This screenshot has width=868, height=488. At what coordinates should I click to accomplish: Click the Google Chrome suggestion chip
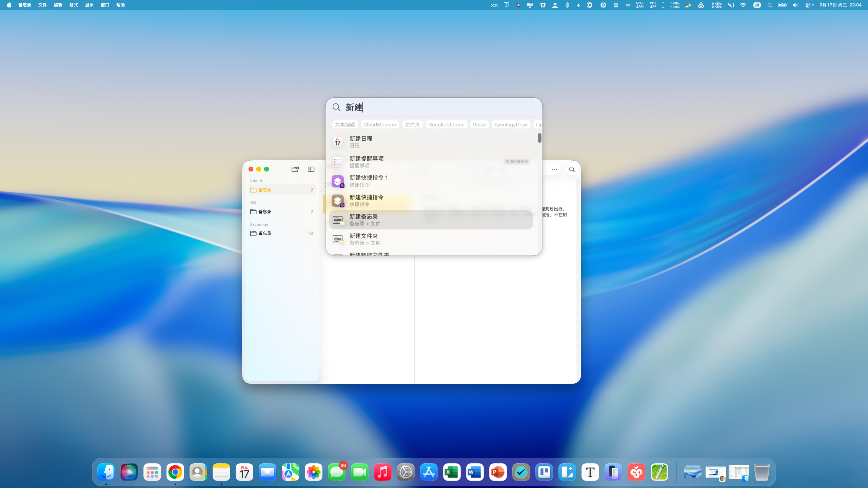(446, 125)
